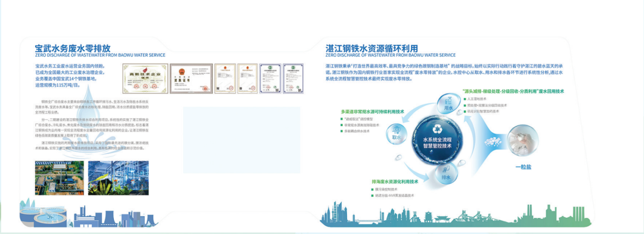Click the heading 宝武水务废水零排放
This screenshot has width=644, height=234.
click(73, 48)
